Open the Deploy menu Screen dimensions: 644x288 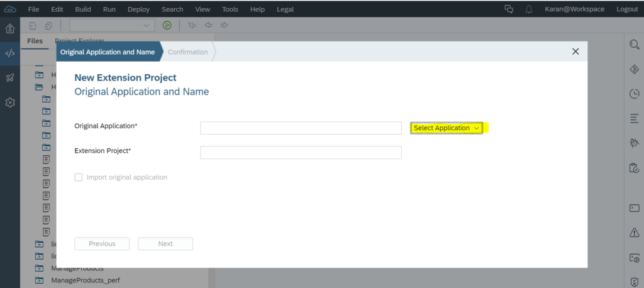pyautogui.click(x=139, y=9)
